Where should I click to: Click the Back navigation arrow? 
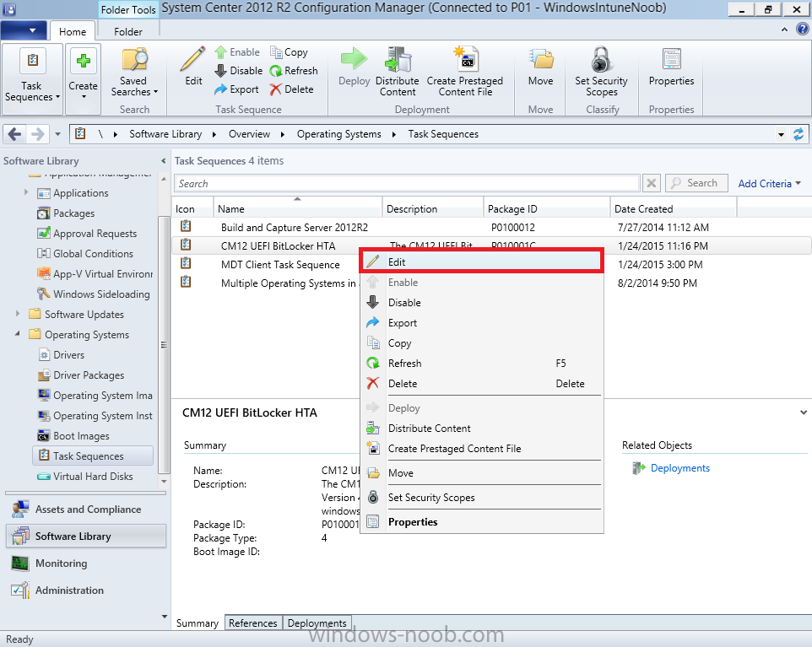tap(14, 135)
